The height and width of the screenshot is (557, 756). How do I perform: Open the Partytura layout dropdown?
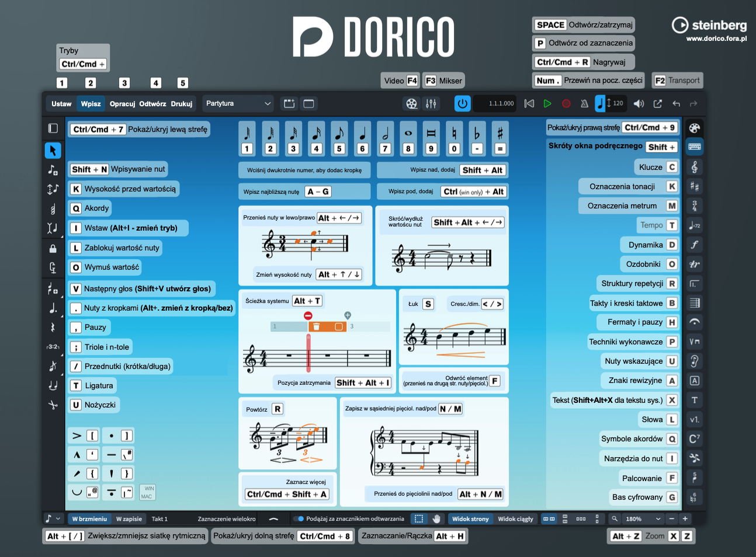[238, 103]
